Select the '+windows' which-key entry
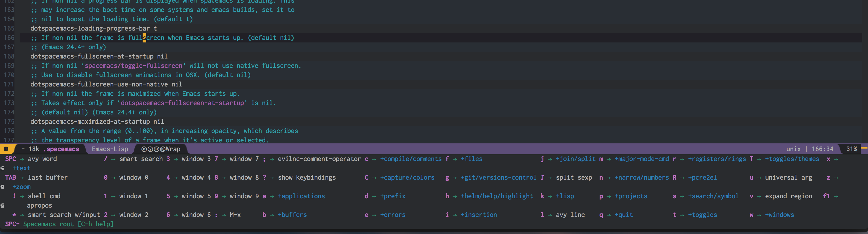The image size is (868, 234). 779,215
